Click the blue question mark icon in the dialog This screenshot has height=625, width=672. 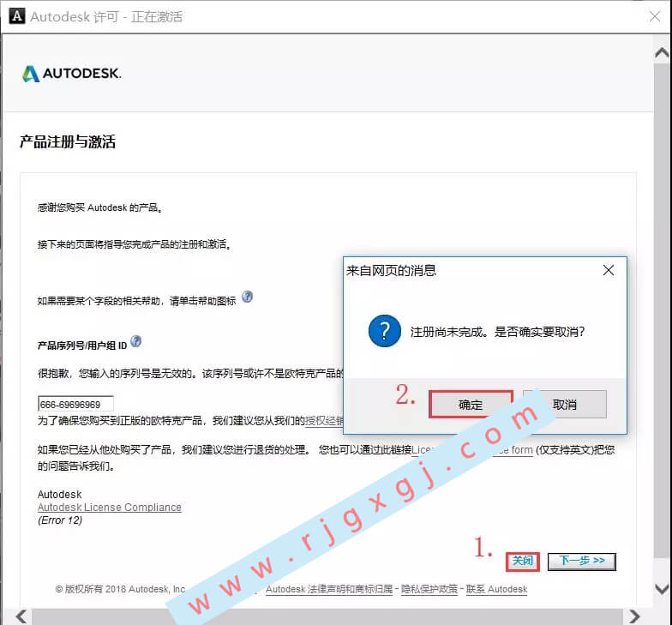(384, 331)
